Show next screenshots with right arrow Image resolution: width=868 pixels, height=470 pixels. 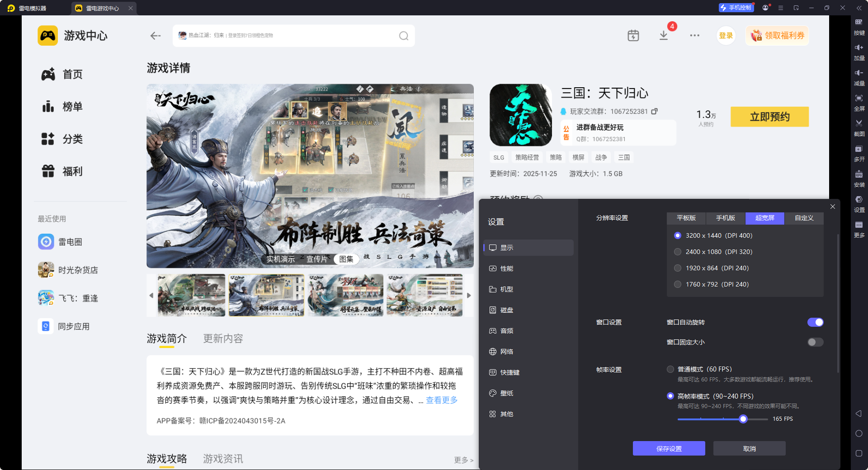coord(469,296)
